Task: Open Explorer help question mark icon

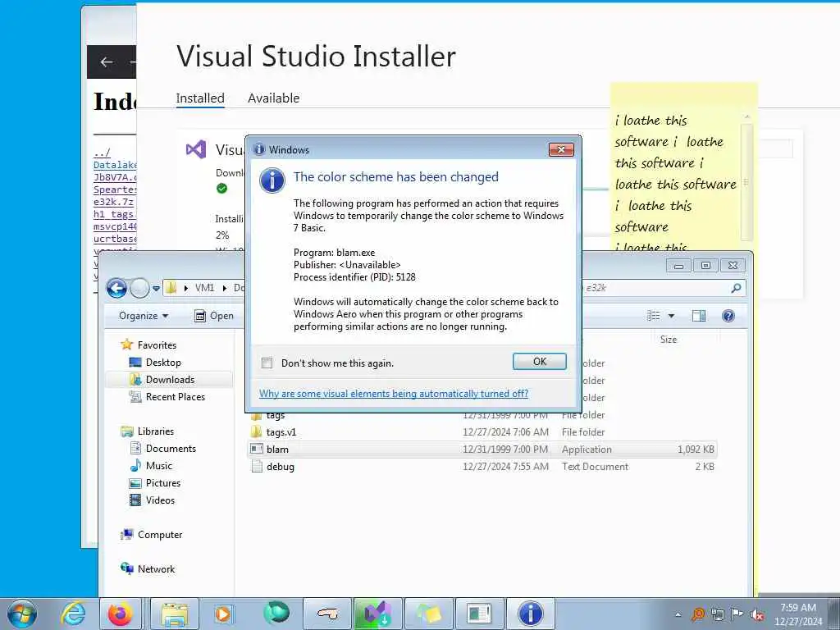Action: tap(728, 316)
